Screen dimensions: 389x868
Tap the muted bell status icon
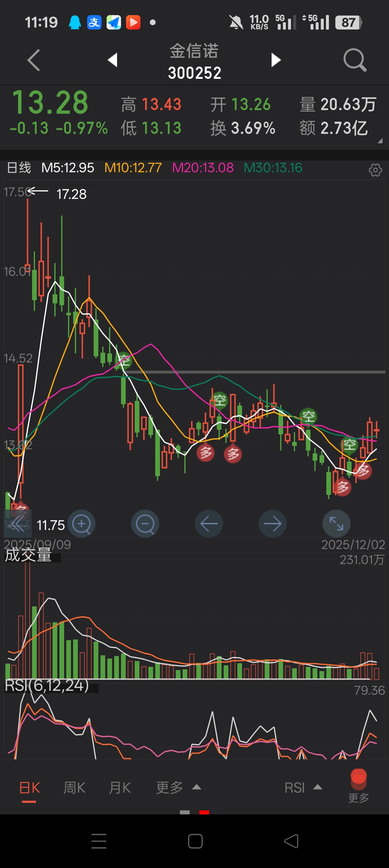(x=236, y=23)
